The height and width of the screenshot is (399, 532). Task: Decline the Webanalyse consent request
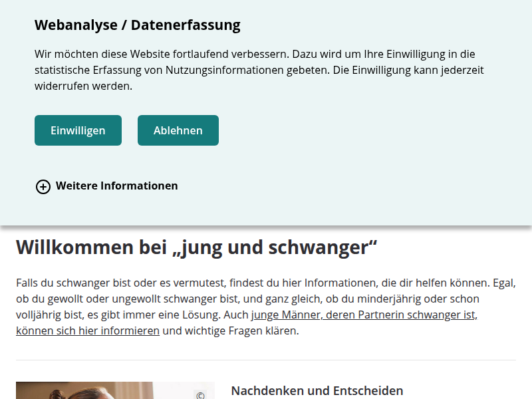(x=178, y=130)
